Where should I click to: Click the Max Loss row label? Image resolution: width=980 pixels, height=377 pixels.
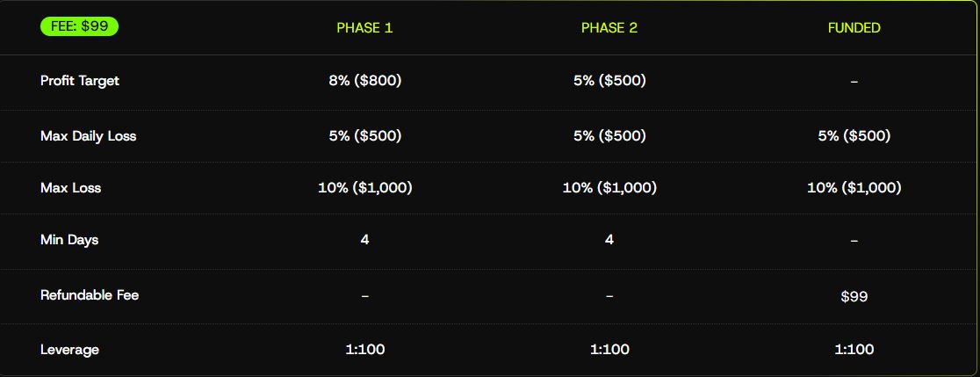[70, 188]
